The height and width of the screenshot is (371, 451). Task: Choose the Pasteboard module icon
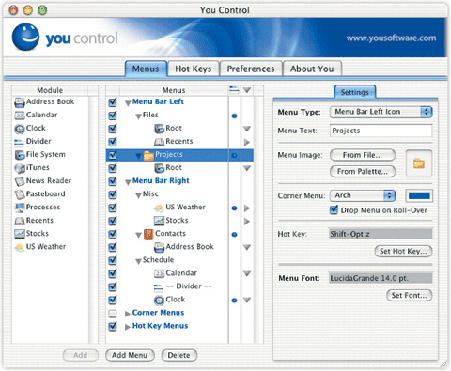coord(19,194)
